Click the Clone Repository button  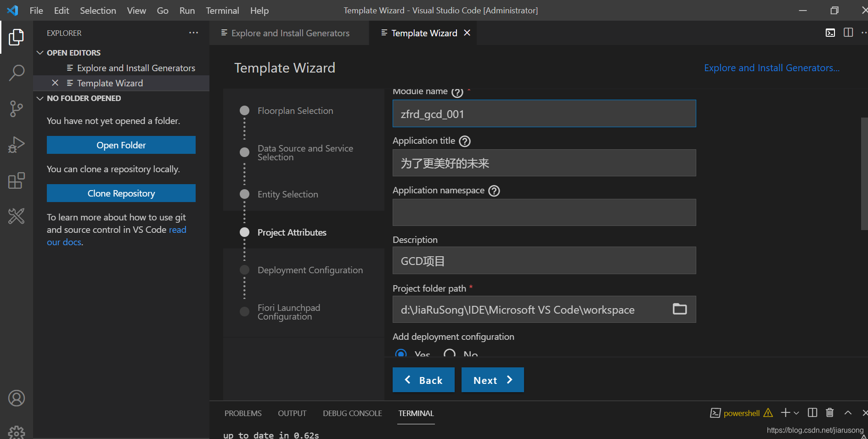click(121, 193)
